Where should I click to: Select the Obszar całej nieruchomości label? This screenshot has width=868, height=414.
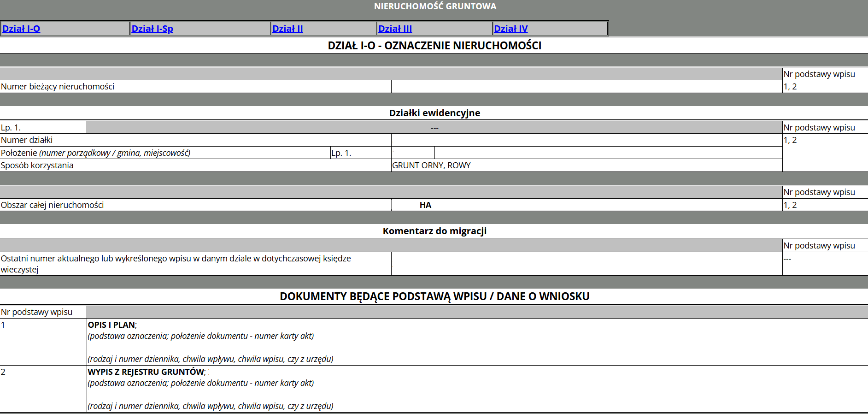52,205
